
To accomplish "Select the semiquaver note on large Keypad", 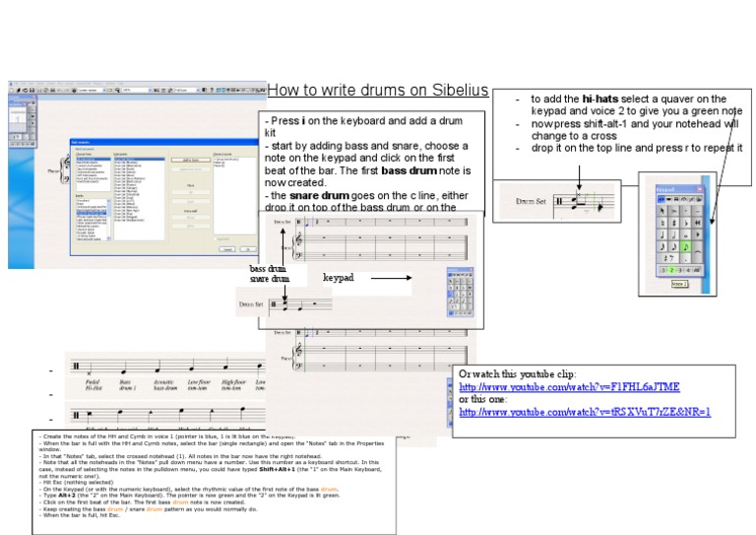I will [x=673, y=247].
